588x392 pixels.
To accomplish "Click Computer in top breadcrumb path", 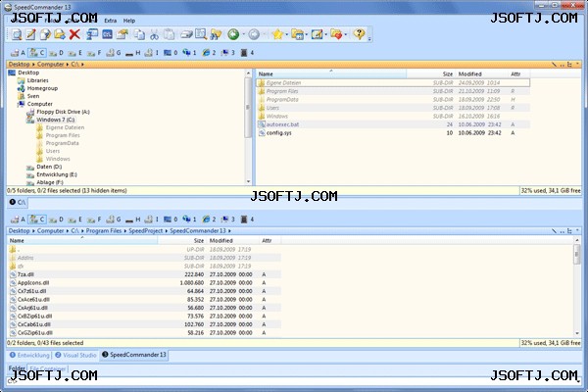I will pos(50,64).
